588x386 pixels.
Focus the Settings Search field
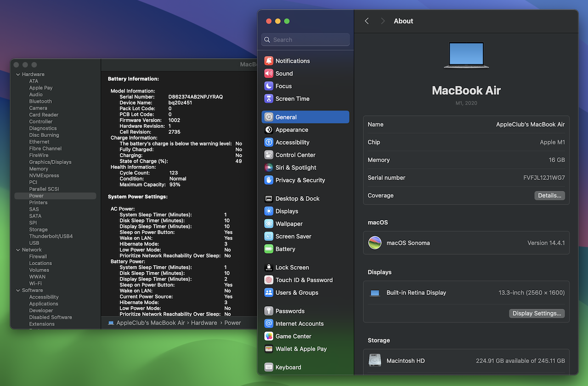pos(305,40)
